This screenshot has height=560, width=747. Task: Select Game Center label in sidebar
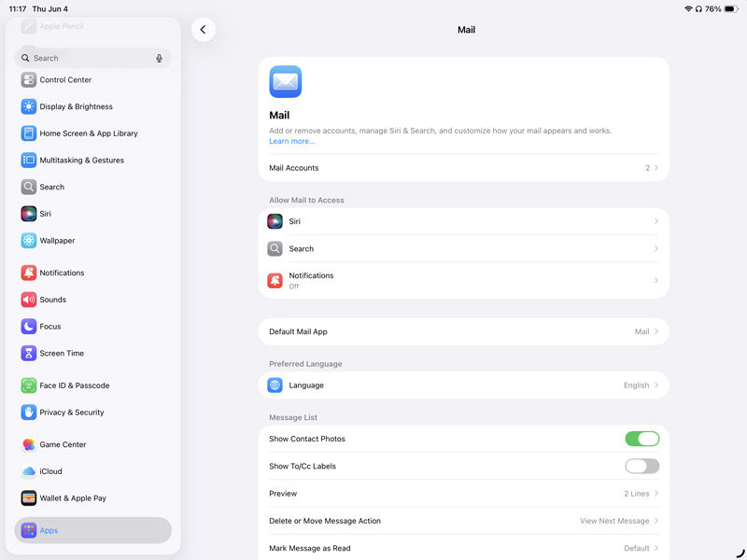click(63, 444)
